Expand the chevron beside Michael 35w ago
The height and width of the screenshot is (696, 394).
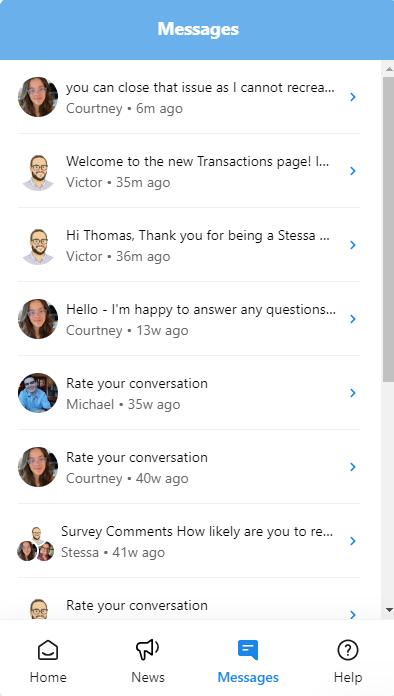(x=353, y=393)
